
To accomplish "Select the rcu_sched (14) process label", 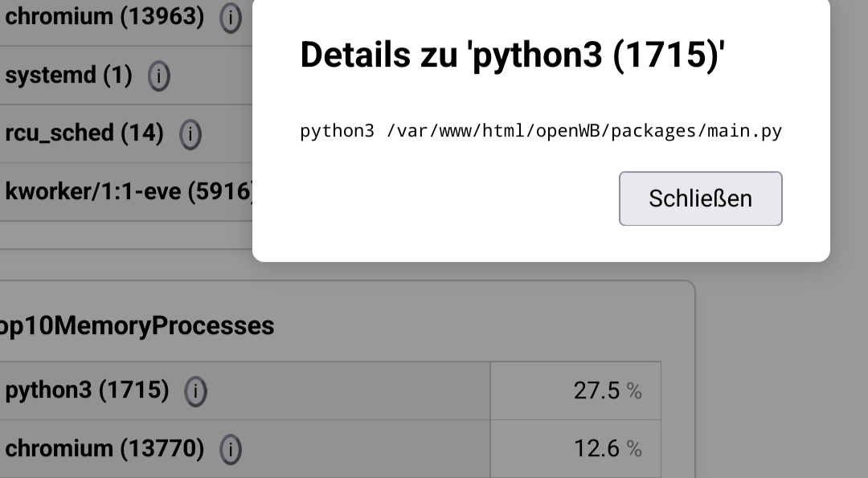I will (84, 133).
